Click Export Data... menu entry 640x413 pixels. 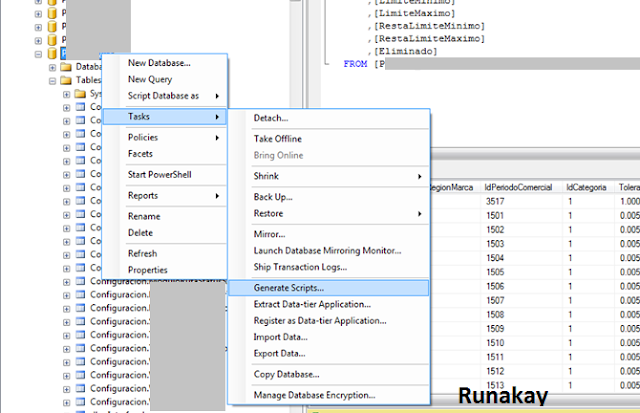point(279,353)
